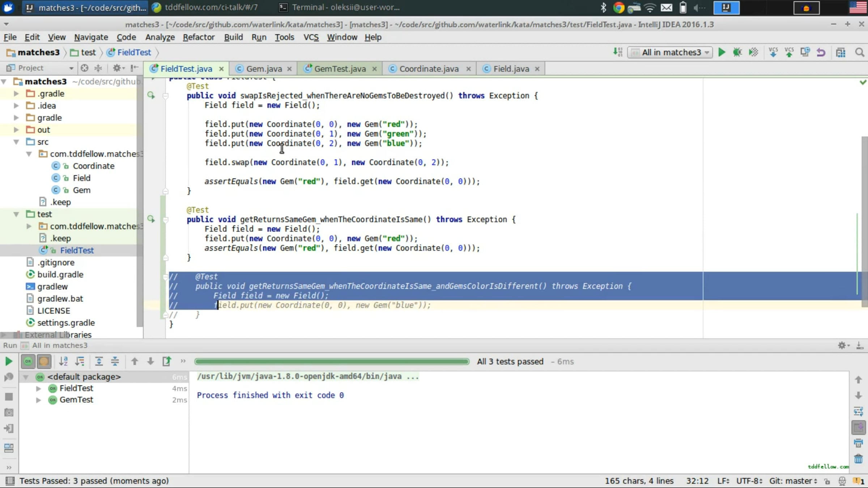Expand the .gradle folder
Viewport: 868px width, 488px height.
click(x=16, y=94)
